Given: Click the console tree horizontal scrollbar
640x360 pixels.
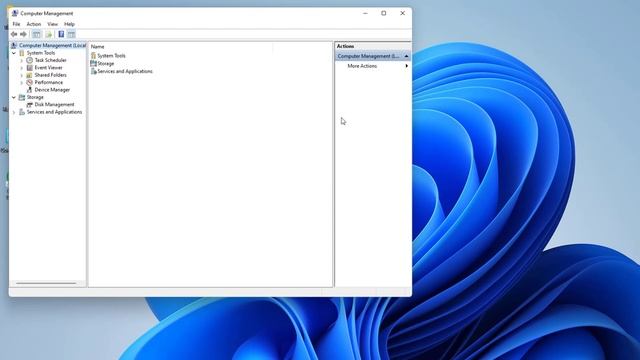Looking at the screenshot, I should tap(46, 283).
